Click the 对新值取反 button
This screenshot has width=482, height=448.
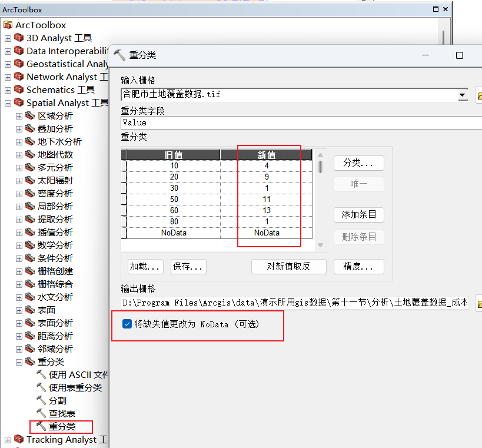point(288,267)
